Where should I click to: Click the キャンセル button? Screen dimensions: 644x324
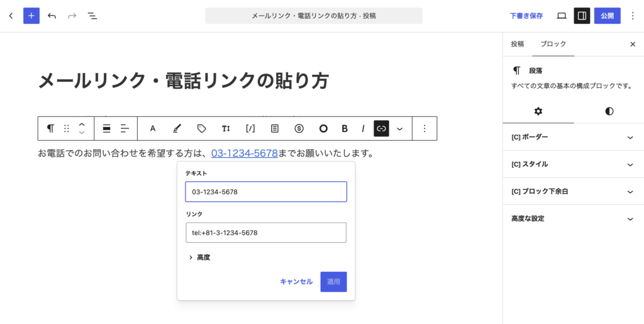coord(296,282)
